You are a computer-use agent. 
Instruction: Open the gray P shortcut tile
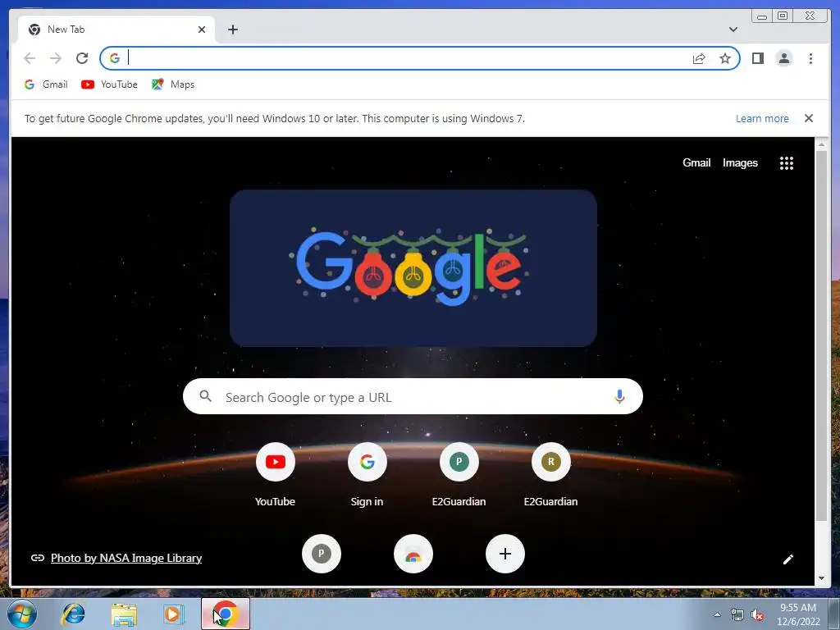(322, 554)
